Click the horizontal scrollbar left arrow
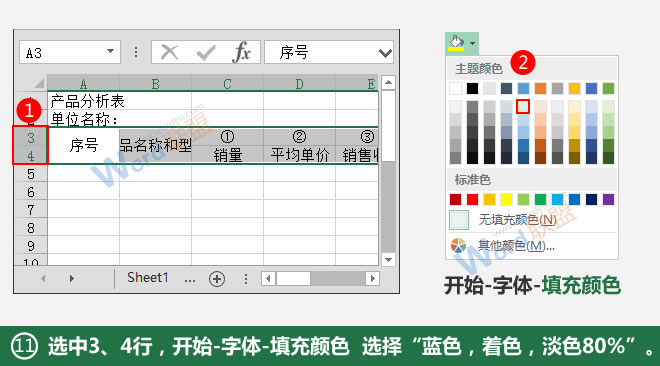660x366 pixels. coord(269,278)
